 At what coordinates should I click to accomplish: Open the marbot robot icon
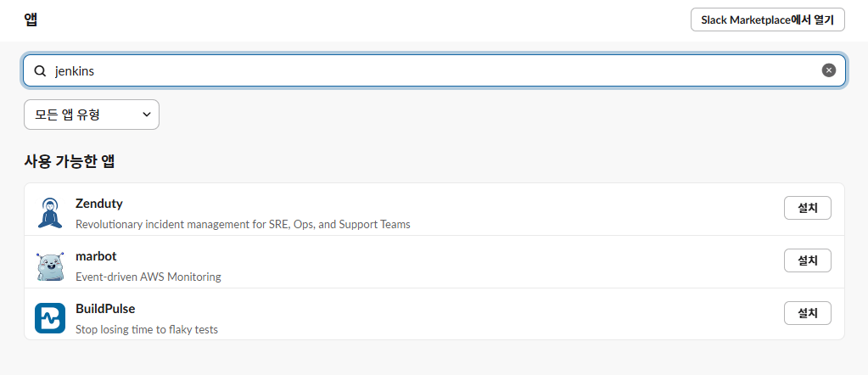pyautogui.click(x=50, y=266)
